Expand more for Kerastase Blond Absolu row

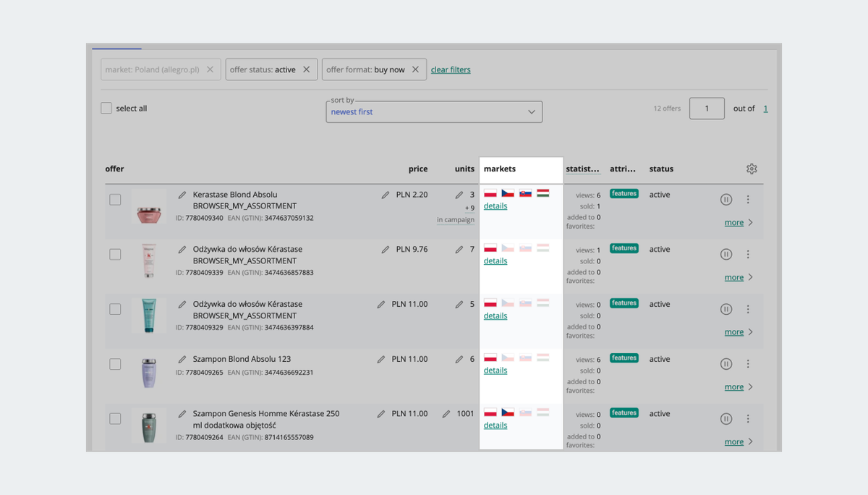(x=738, y=223)
